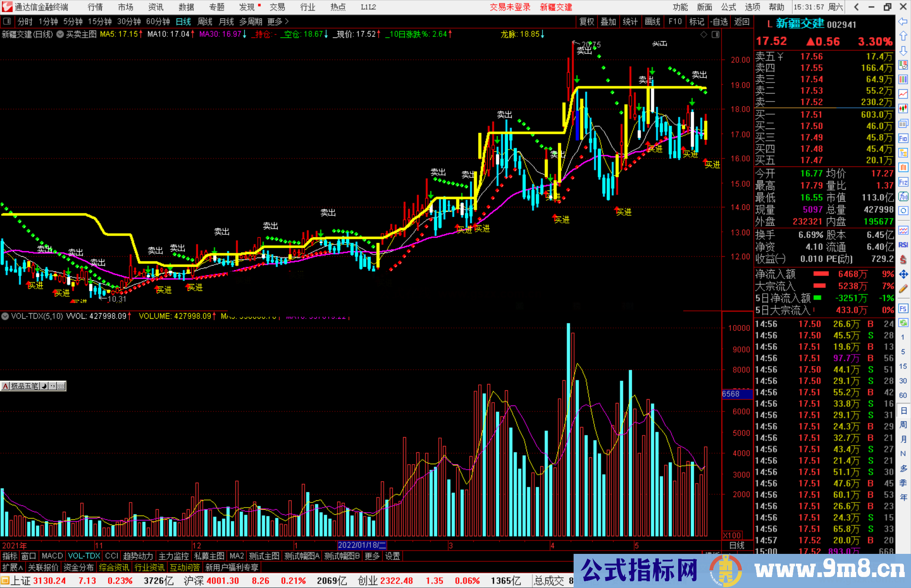This screenshot has height=588, width=911.
Task: Click the red S up-arrow icon
Action: click(x=903, y=260)
